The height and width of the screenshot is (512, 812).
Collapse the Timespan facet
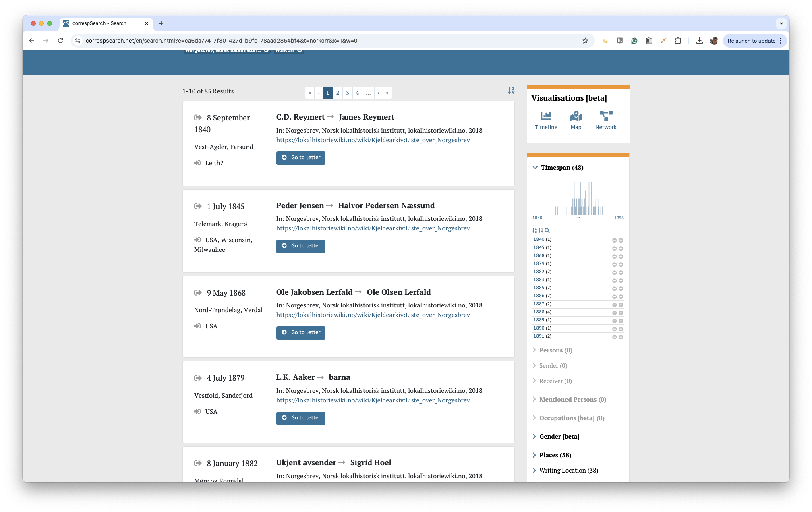click(x=535, y=167)
